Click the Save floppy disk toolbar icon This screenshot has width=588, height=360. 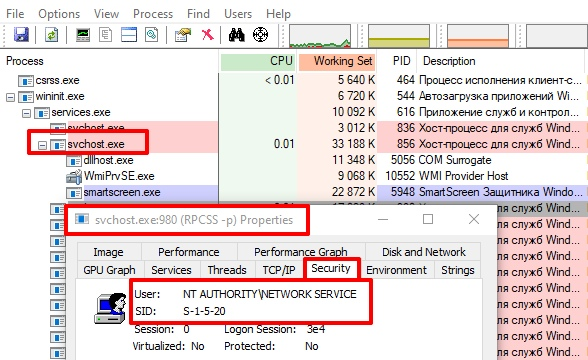21,35
